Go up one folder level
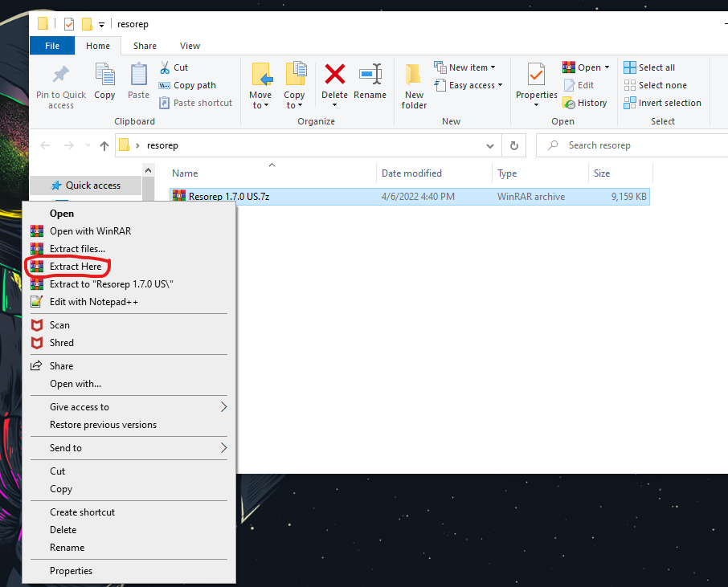Image resolution: width=728 pixels, height=587 pixels. [x=104, y=146]
